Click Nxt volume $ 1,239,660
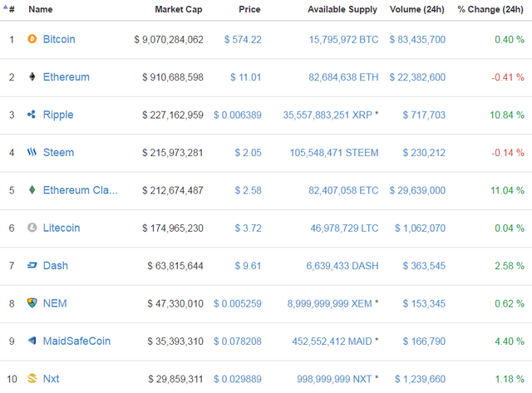This screenshot has width=532, height=393. [420, 379]
